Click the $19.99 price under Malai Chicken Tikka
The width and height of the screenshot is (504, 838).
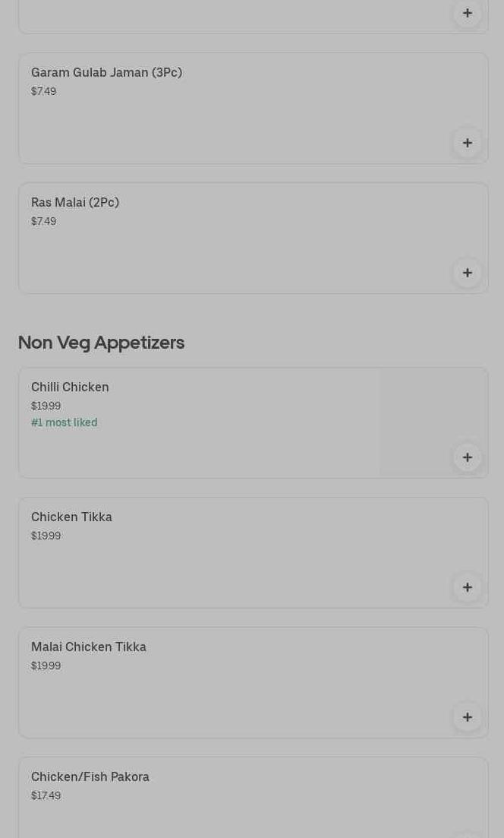pos(46,666)
